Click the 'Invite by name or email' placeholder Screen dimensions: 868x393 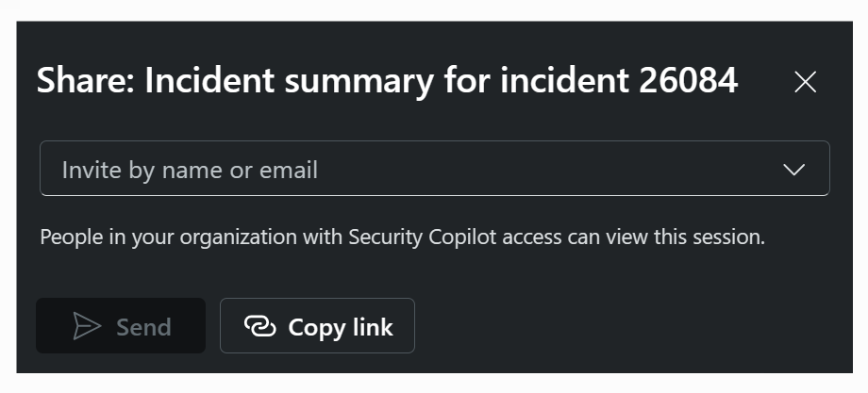[190, 171]
